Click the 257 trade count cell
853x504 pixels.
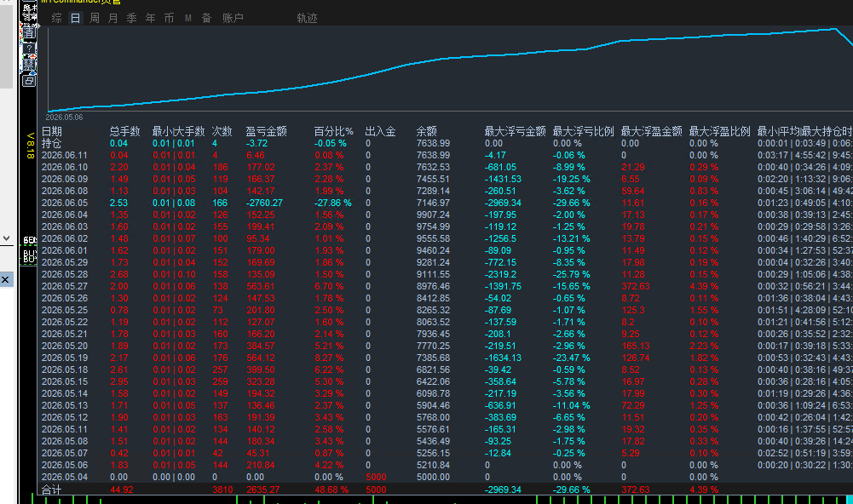(221, 369)
